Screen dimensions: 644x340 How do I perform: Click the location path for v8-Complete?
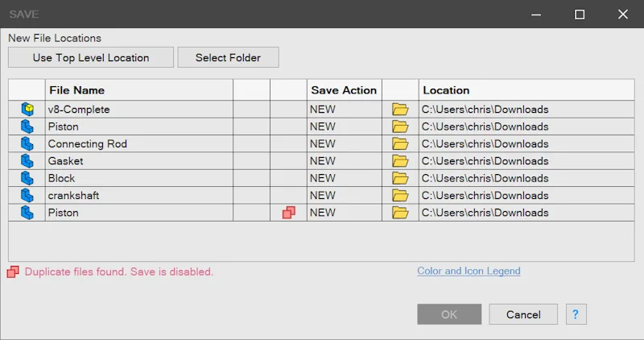tap(526, 110)
